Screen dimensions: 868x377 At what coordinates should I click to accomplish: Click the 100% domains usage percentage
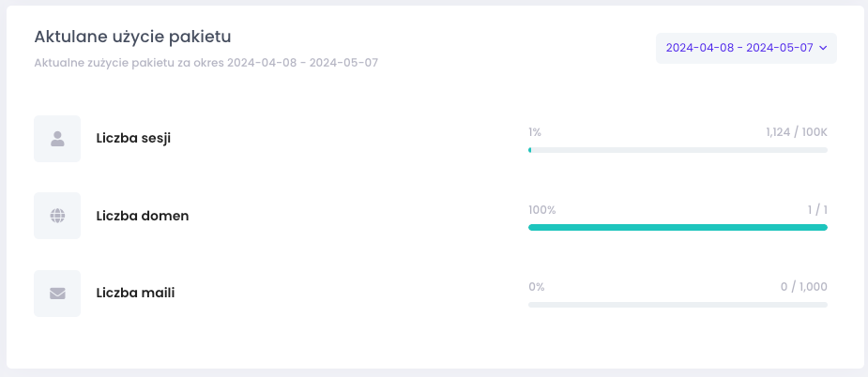pos(542,210)
